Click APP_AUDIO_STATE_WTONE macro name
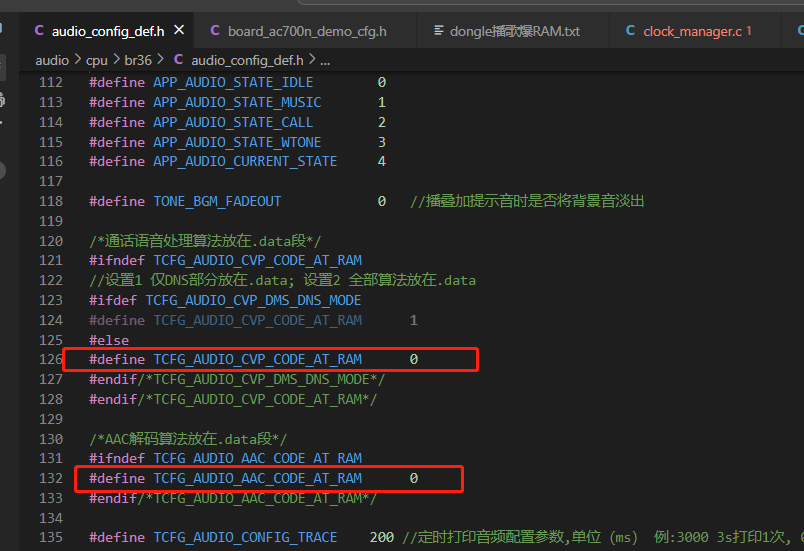Screen dimensions: 804x551 point(237,142)
